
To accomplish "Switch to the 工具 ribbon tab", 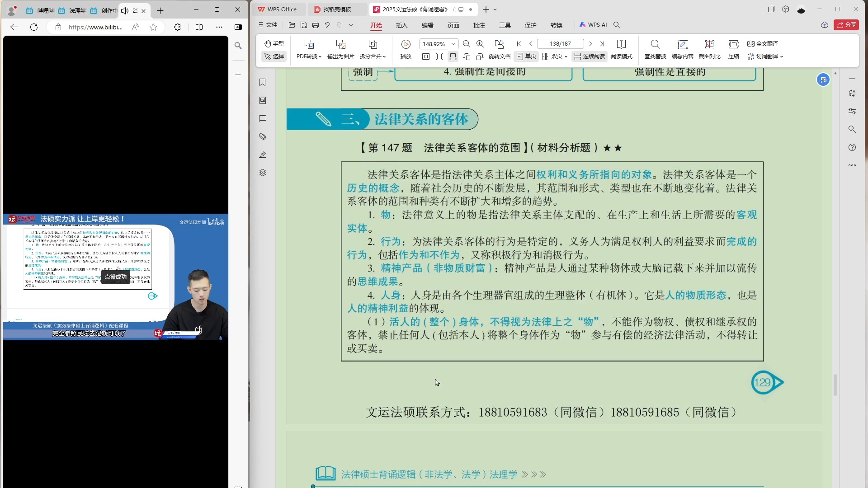I will point(505,25).
